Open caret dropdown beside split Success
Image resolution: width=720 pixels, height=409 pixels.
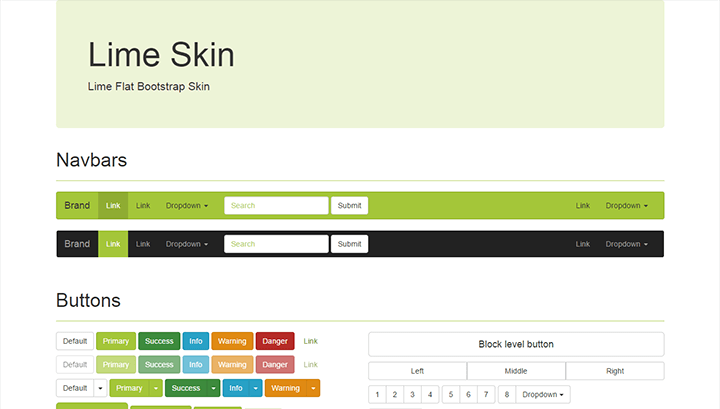(x=213, y=388)
